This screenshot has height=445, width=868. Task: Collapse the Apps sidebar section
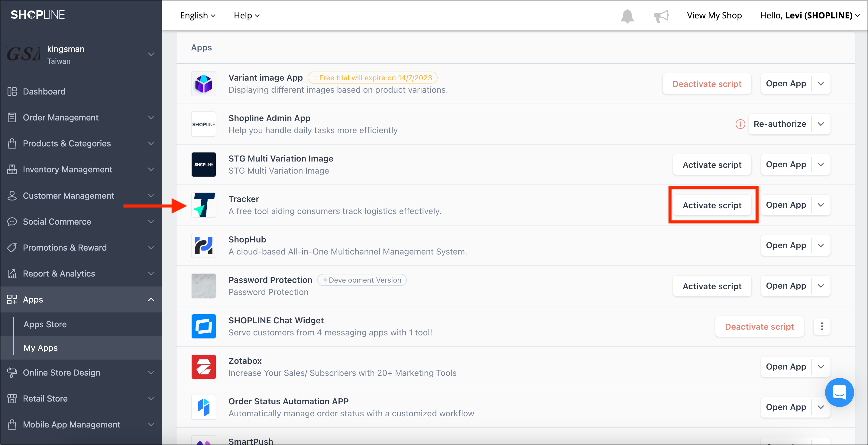tap(151, 299)
